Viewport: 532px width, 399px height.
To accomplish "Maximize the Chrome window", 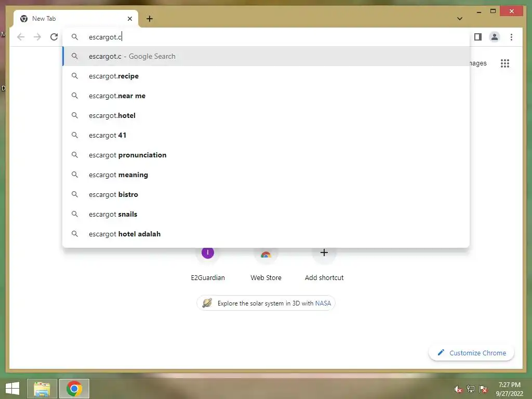I will 493,11.
